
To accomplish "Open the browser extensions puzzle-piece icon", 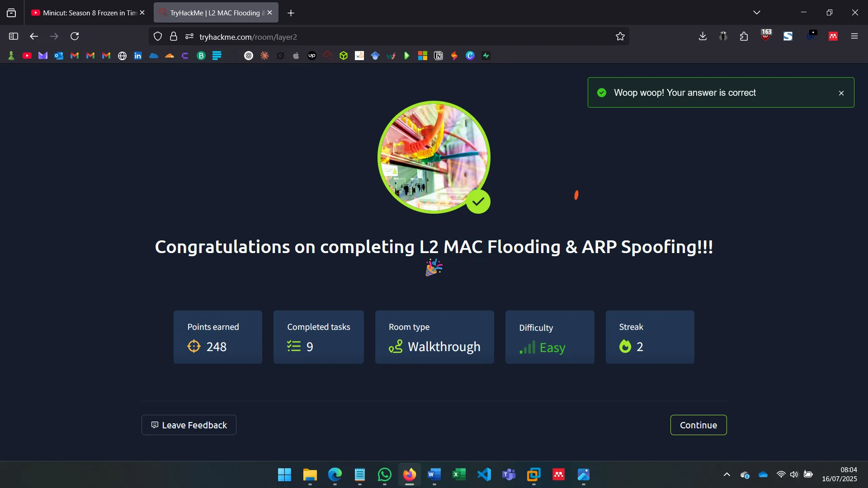I will pos(744,36).
